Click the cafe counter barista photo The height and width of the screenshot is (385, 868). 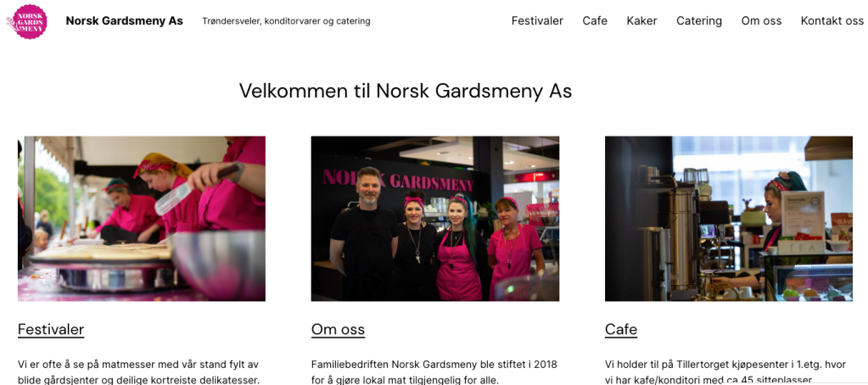click(729, 219)
